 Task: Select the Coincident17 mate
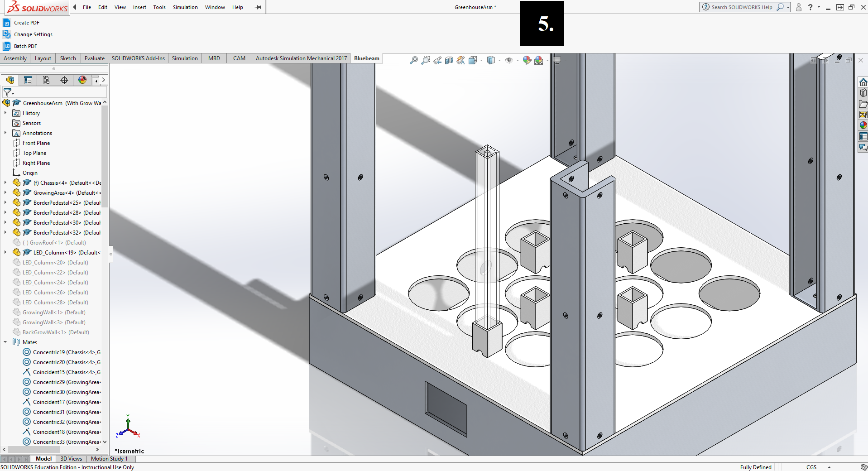(x=67, y=402)
